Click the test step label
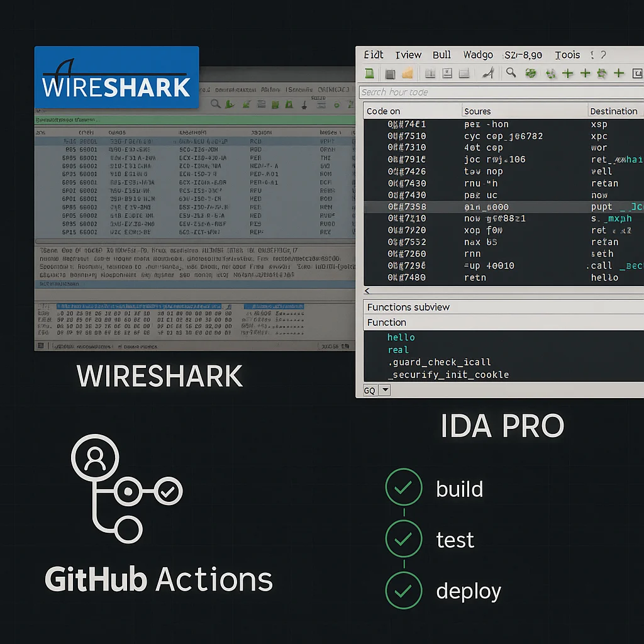Image resolution: width=644 pixels, height=644 pixels. click(455, 540)
